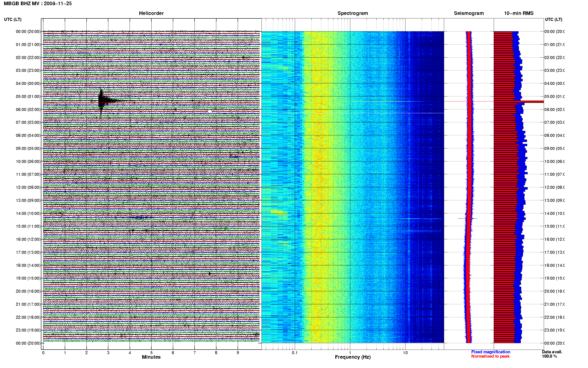Click the left time label '16:00 (12:00)'
The height and width of the screenshot is (368, 588).
coord(28,239)
